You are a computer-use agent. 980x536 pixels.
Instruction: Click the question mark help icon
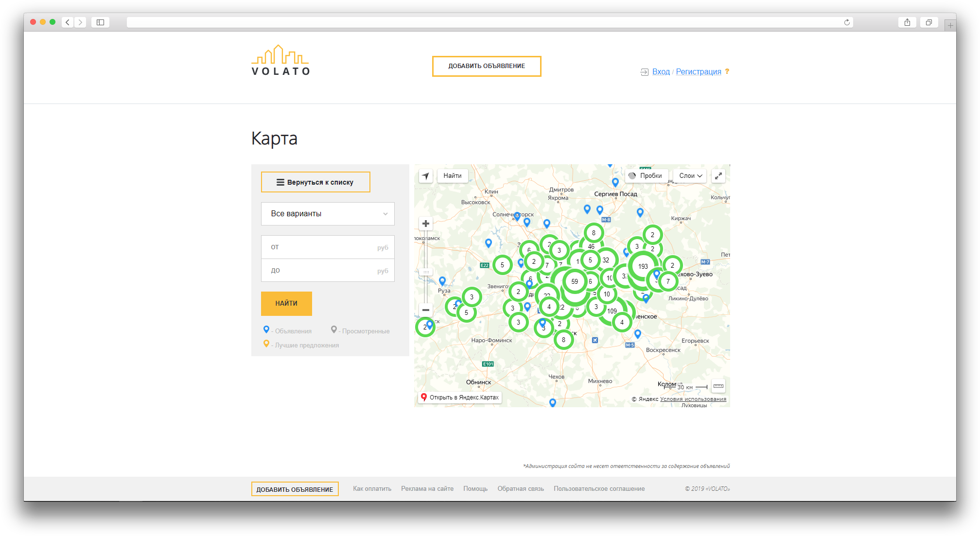point(727,71)
